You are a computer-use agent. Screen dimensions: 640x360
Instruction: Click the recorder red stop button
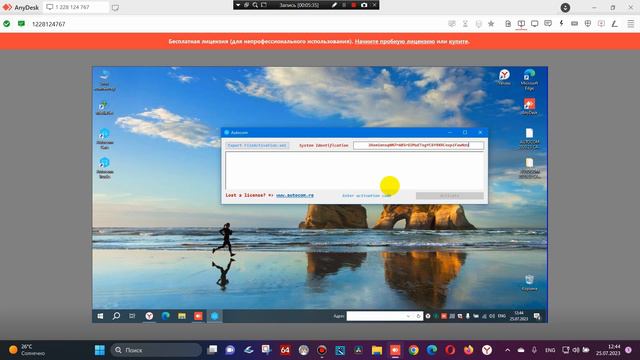[353, 5]
